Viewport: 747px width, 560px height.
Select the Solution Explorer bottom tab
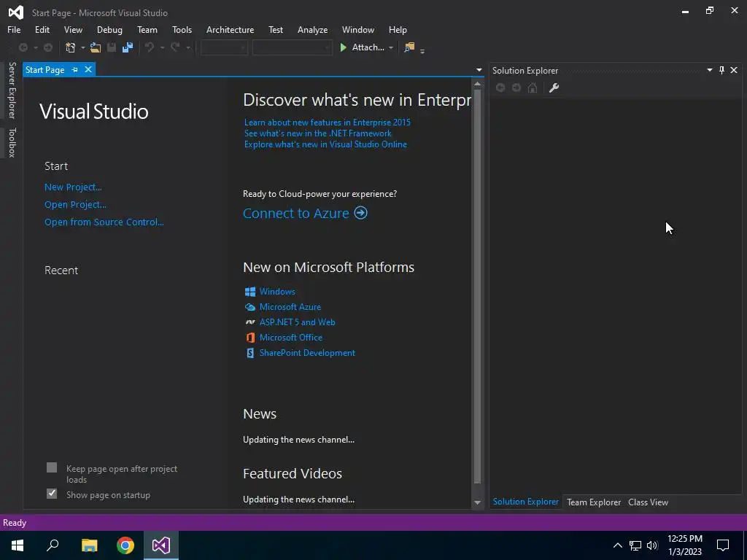click(x=525, y=502)
